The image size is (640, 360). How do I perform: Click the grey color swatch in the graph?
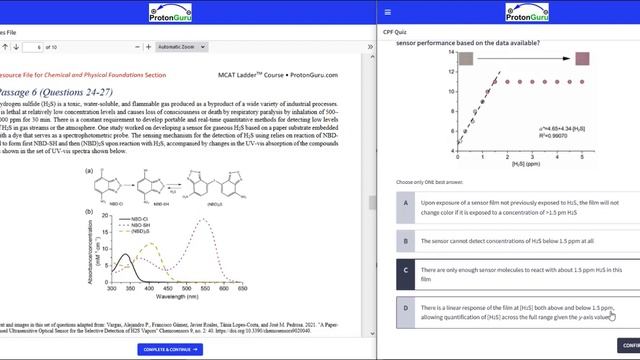coord(466,58)
